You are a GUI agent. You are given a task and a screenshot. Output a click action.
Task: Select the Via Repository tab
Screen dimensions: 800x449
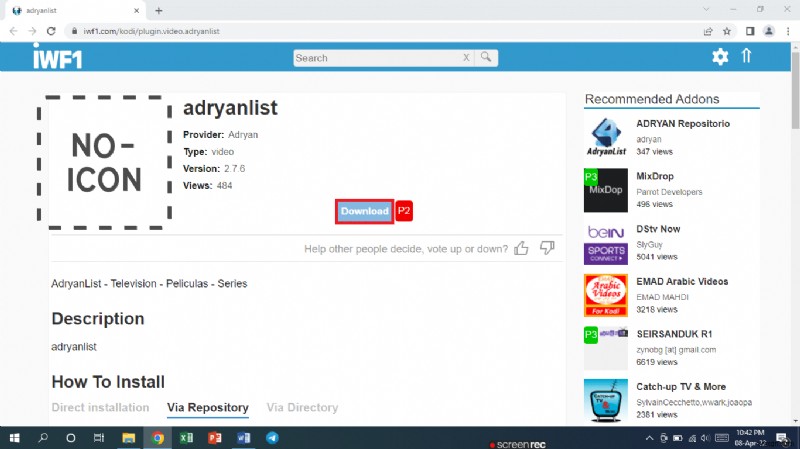[x=208, y=407]
